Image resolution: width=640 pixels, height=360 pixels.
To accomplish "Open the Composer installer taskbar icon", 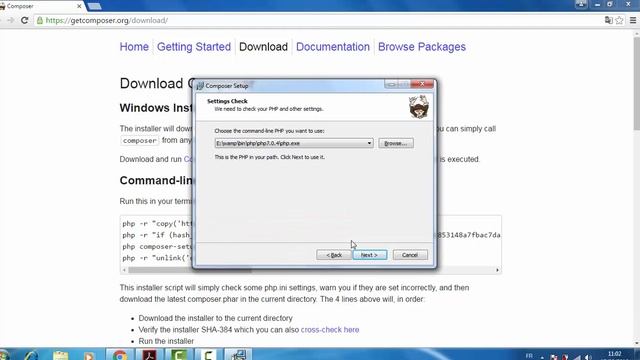I will pos(238,355).
